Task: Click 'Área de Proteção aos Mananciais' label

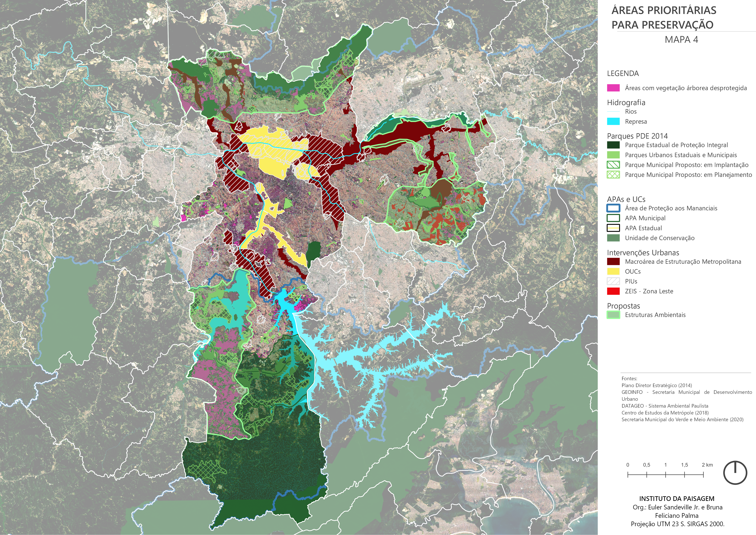Action: (671, 208)
